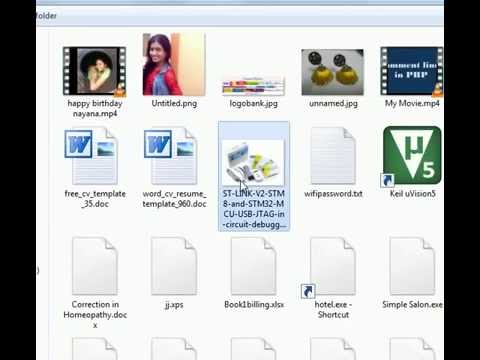Click the Simple Salon.exe name label
This screenshot has height=360, width=480.
(x=412, y=305)
